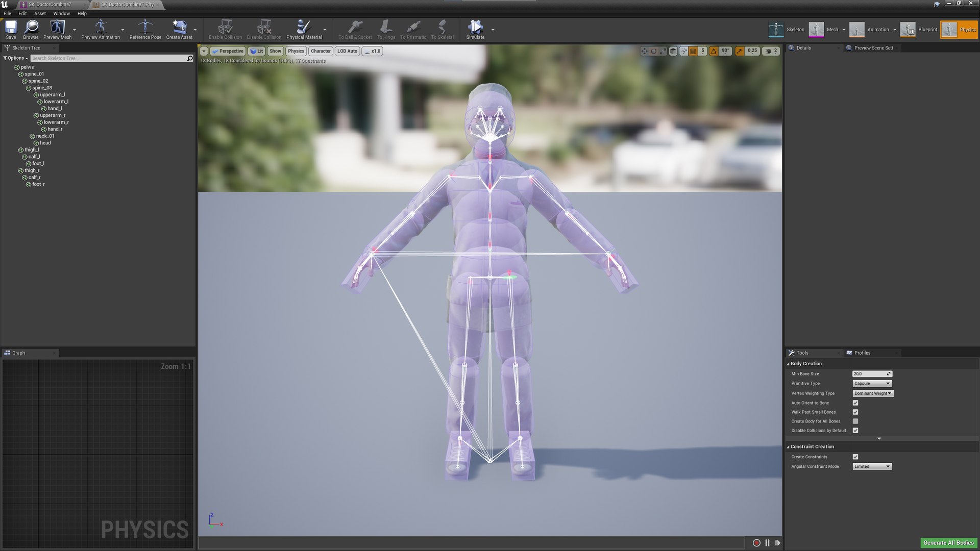Click Generate All Bodies button
This screenshot has height=551, width=980.
coord(948,543)
